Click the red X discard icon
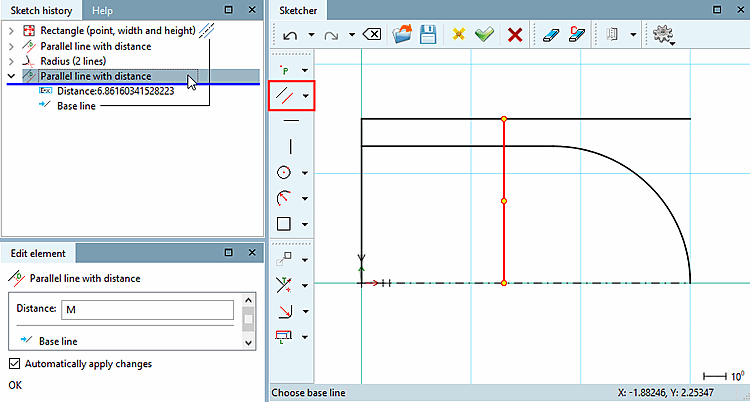The width and height of the screenshot is (750, 402). pyautogui.click(x=515, y=35)
